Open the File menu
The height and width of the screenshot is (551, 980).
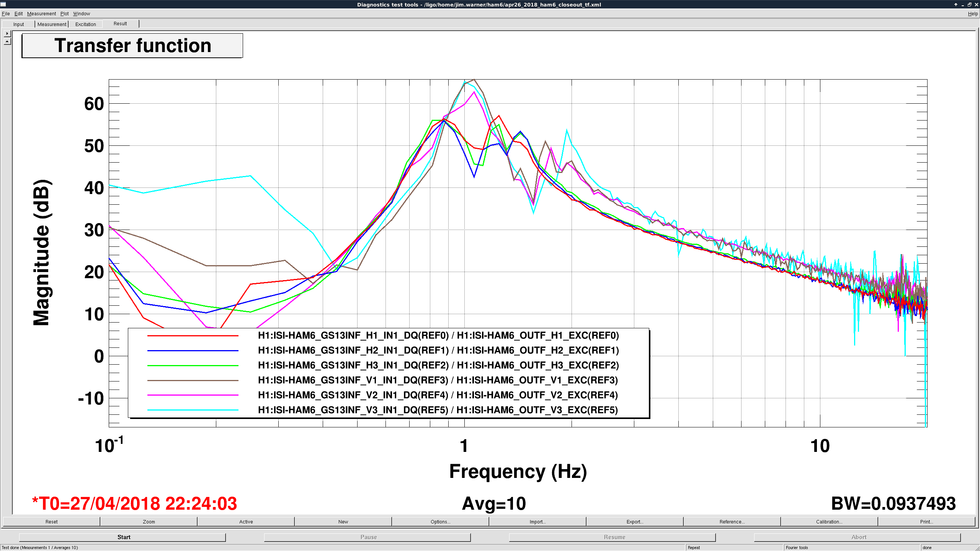point(6,13)
